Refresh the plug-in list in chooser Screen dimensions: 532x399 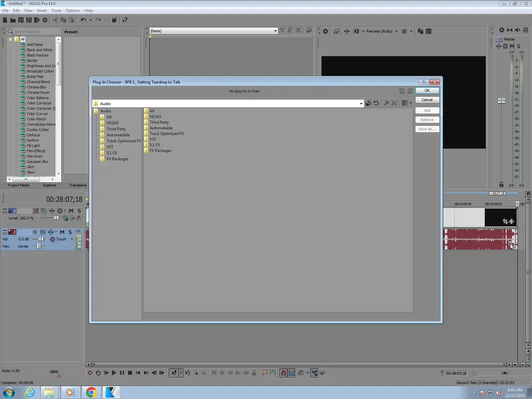point(376,103)
